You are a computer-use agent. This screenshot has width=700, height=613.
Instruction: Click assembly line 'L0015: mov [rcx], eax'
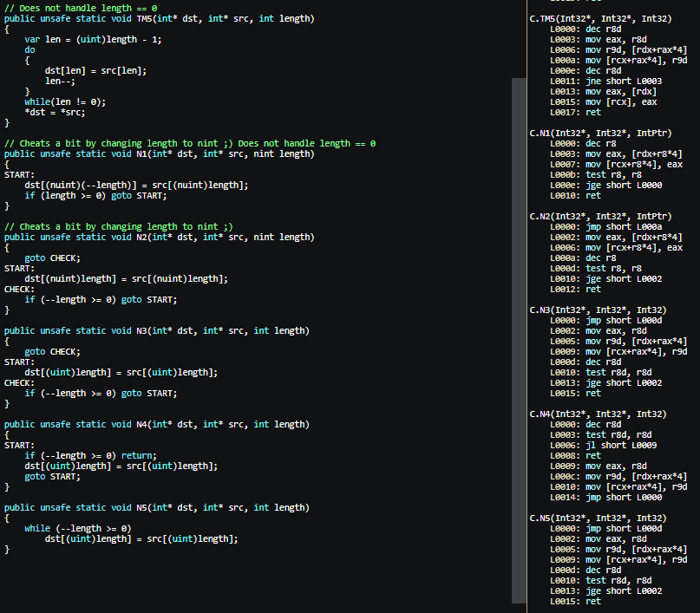coord(603,101)
